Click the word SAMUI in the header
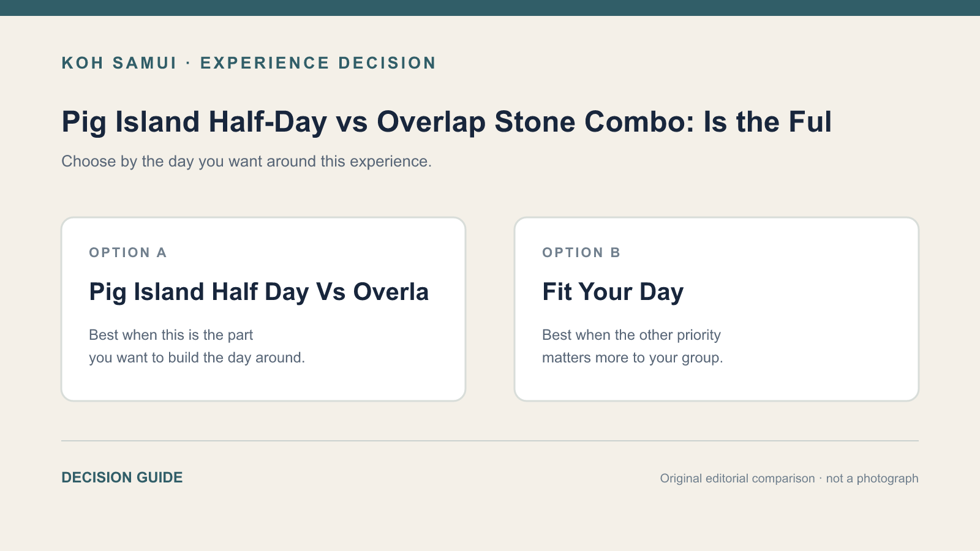This screenshot has height=551, width=980. [x=145, y=63]
